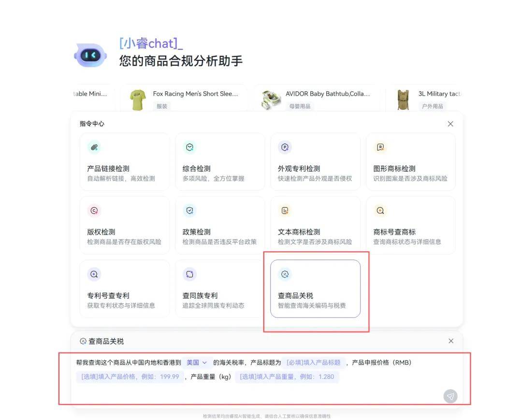Viewport: 522px width, 420px height.
Task: Fill the 必填 product title field
Action: (314, 362)
